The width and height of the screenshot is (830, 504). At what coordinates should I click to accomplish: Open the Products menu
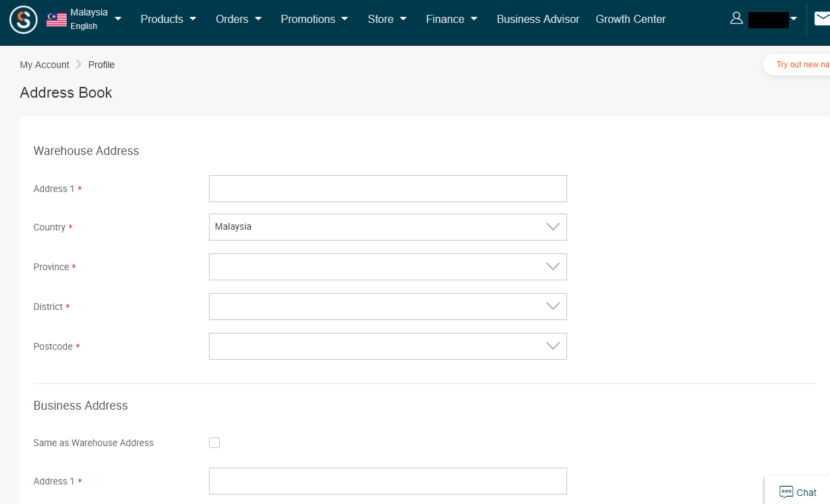tap(169, 19)
